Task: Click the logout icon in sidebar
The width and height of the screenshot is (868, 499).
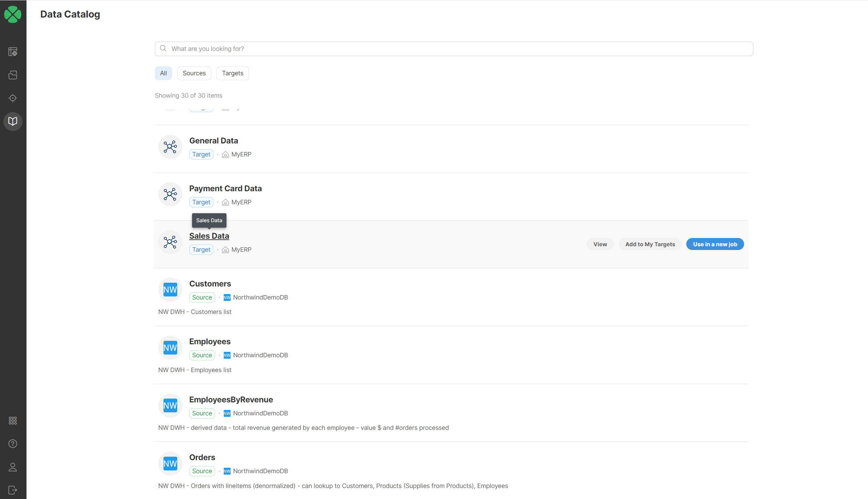Action: pyautogui.click(x=13, y=490)
